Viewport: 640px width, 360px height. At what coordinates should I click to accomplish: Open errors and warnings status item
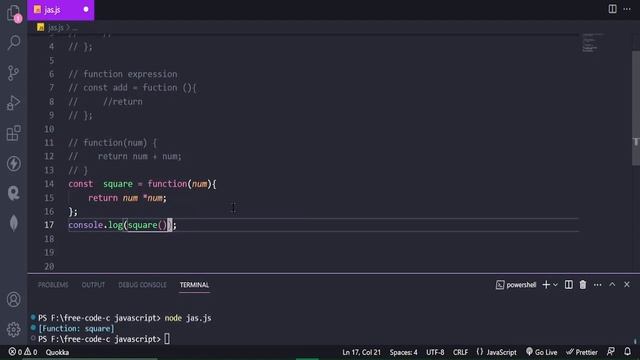(x=23, y=352)
